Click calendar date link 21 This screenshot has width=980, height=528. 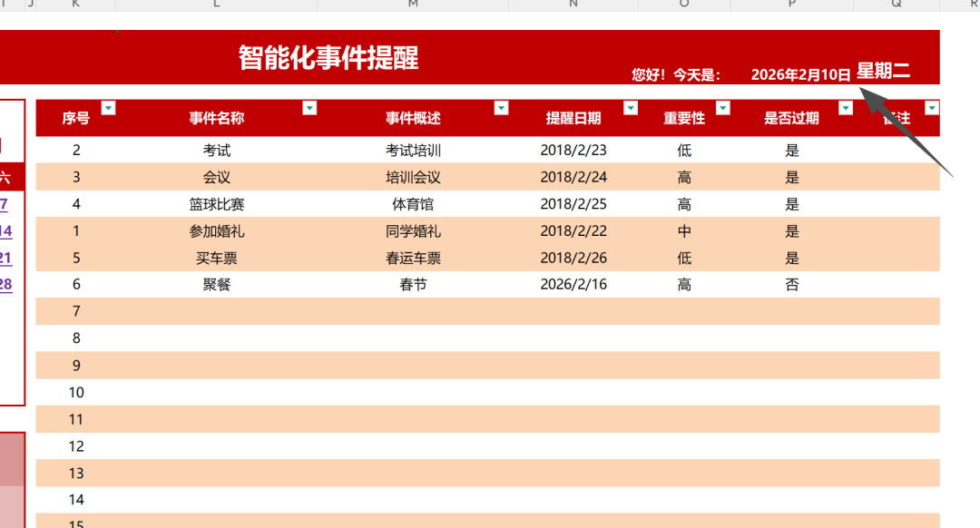click(x=5, y=258)
